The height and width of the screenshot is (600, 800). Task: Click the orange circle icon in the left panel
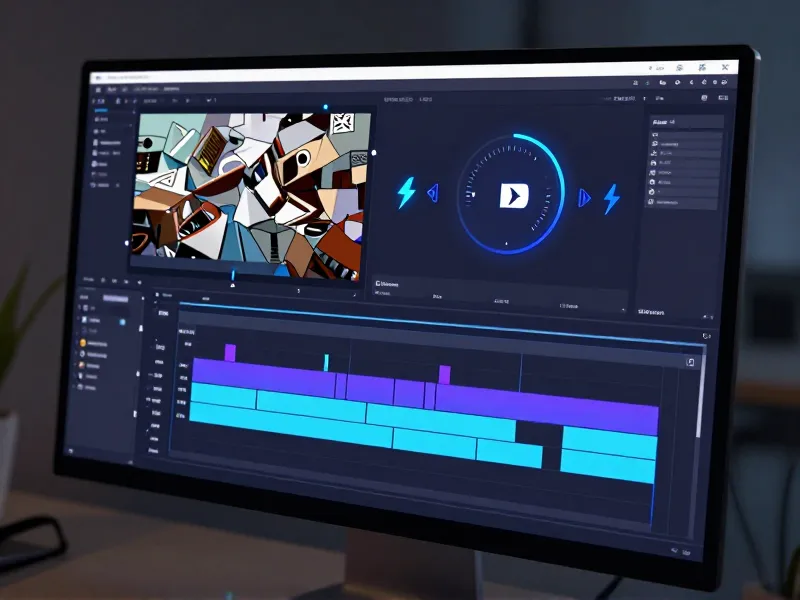(x=82, y=342)
